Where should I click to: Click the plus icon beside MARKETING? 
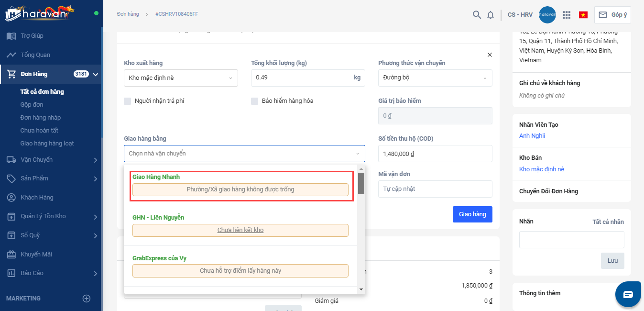coord(87,299)
